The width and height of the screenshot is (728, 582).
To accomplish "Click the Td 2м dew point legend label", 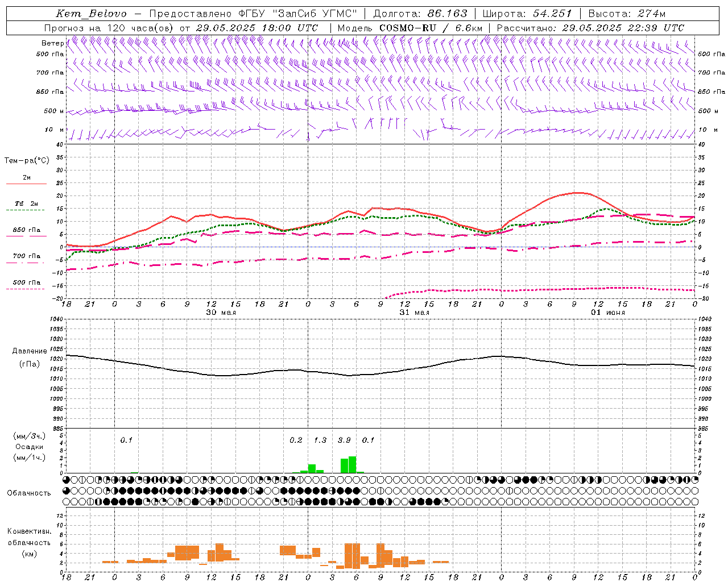I will pyautogui.click(x=27, y=203).
